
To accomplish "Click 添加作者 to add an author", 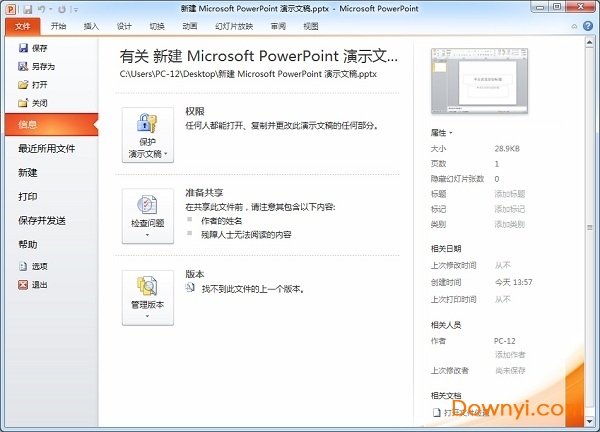I will click(x=509, y=355).
